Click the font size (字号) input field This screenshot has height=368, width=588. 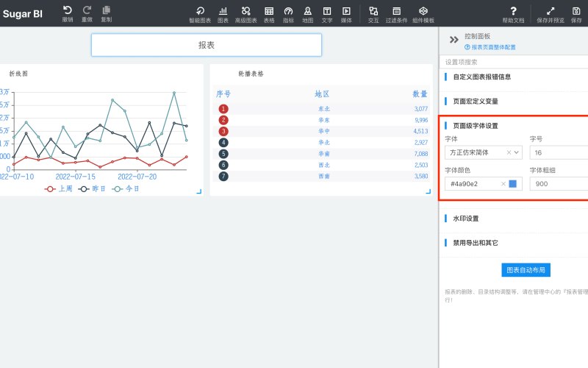click(x=559, y=152)
